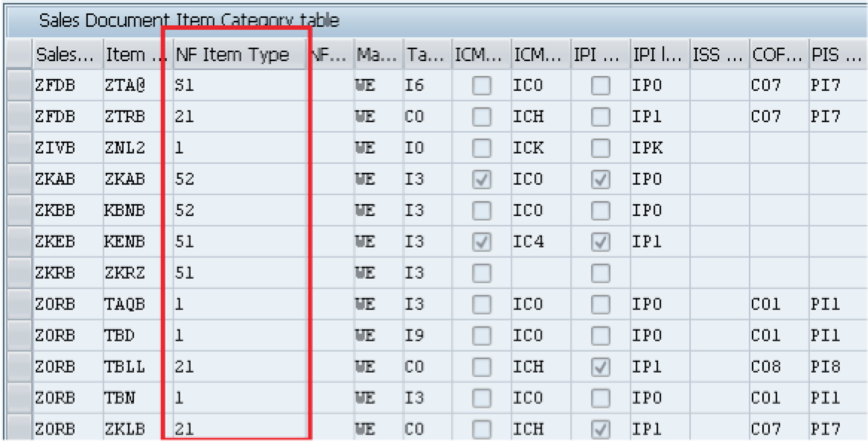
Task: Click the C08 cell in the TBLL row
Action: [x=777, y=367]
